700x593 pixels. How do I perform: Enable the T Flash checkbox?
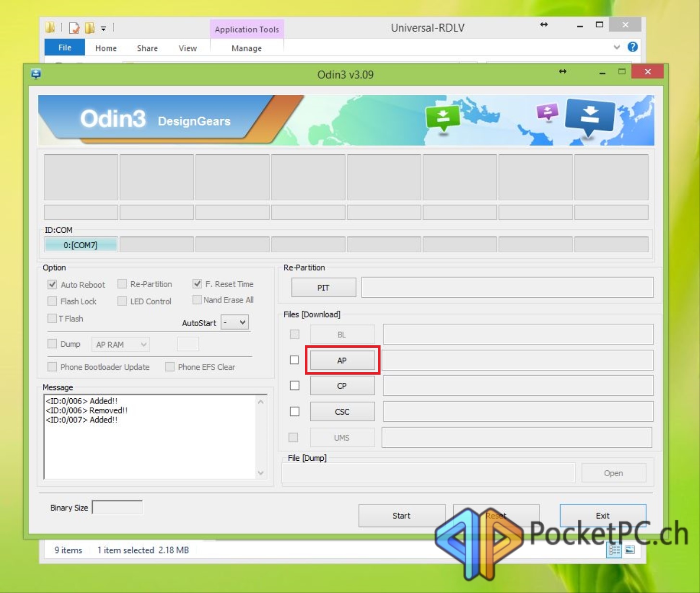(52, 318)
